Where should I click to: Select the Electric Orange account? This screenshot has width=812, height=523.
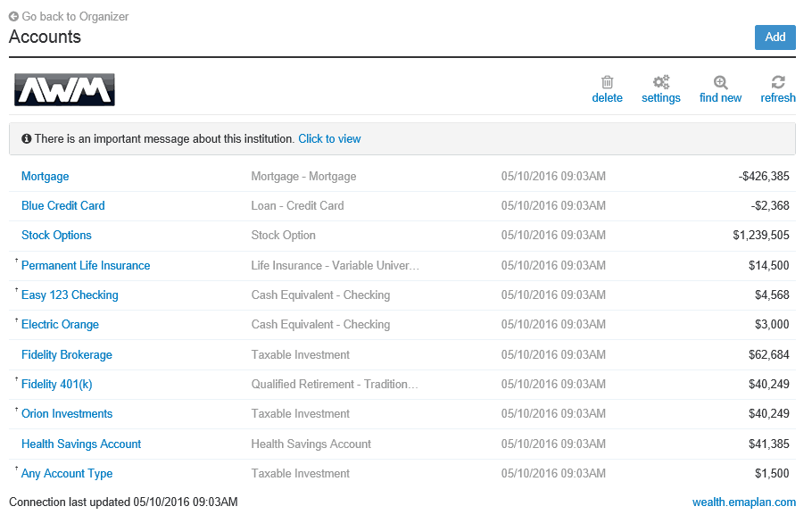click(60, 324)
